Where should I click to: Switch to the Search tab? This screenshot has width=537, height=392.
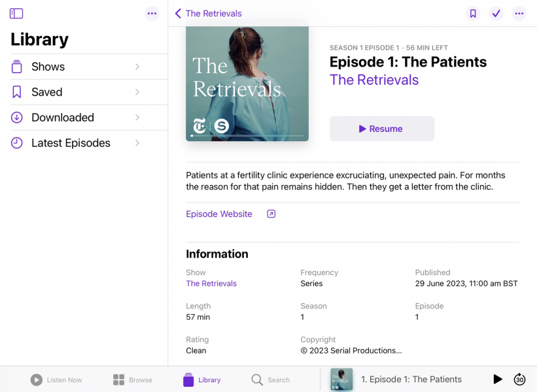point(271,380)
